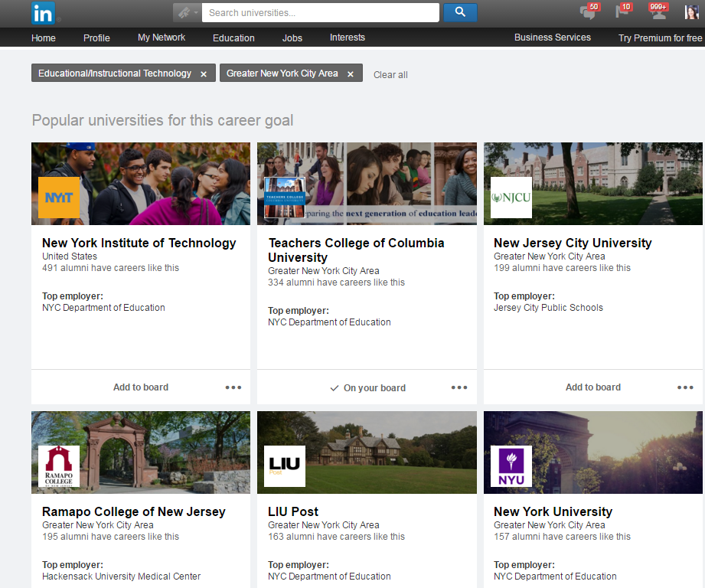
Task: Open more options for New Jersey City University
Action: click(685, 387)
